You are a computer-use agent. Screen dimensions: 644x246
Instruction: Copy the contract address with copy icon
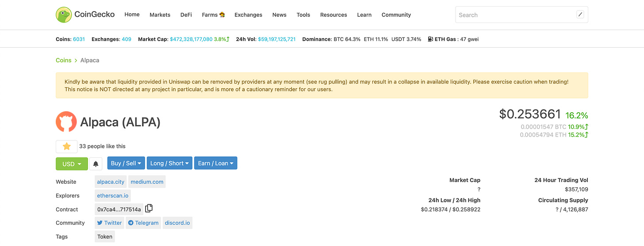149,208
